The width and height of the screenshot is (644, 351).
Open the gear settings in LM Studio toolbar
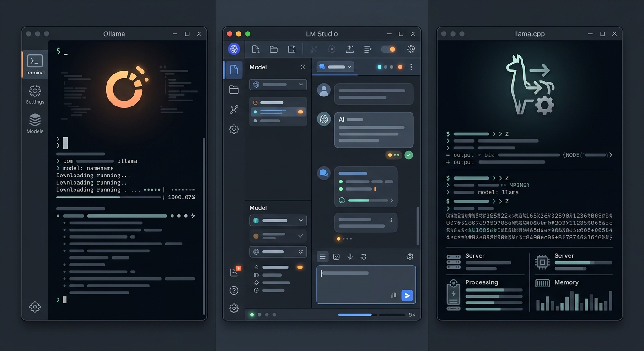point(411,49)
